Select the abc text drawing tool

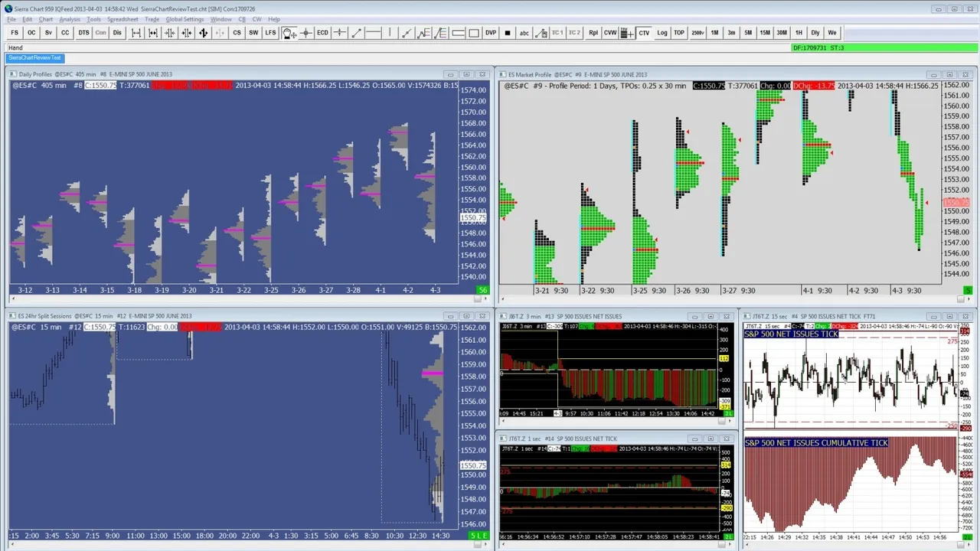pyautogui.click(x=524, y=33)
